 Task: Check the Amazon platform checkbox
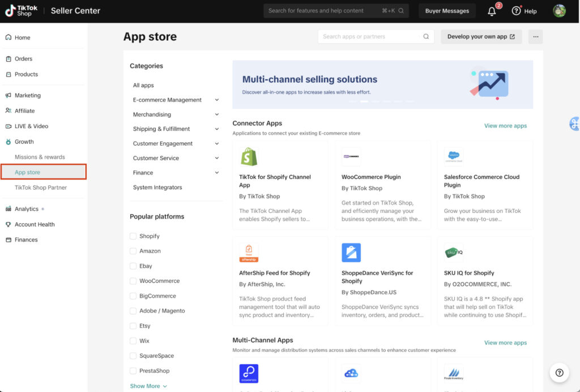[133, 251]
